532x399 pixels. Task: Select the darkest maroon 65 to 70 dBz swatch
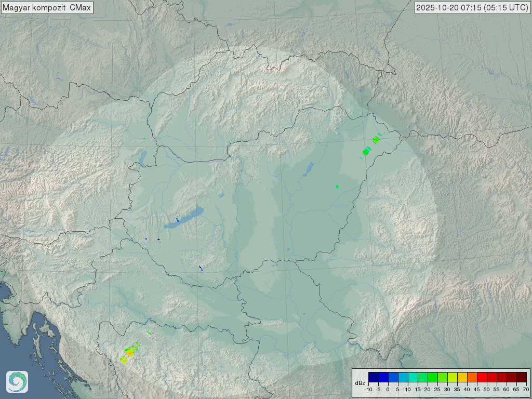[521, 377]
